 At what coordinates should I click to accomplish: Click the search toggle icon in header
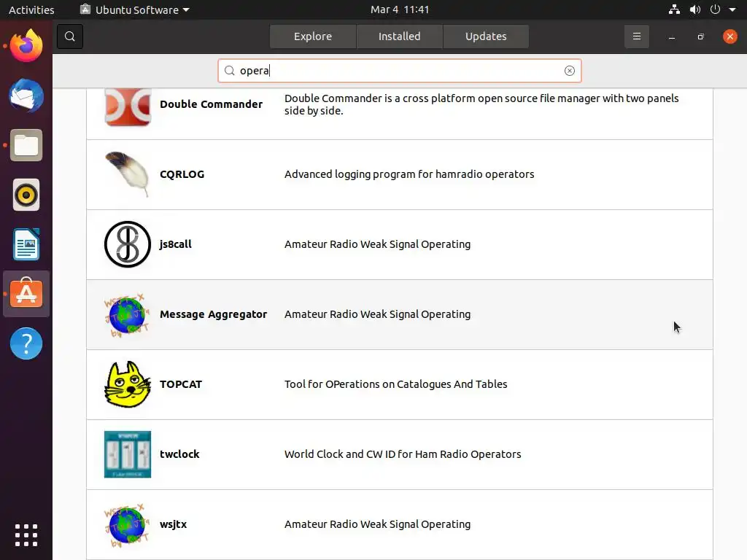(69, 36)
